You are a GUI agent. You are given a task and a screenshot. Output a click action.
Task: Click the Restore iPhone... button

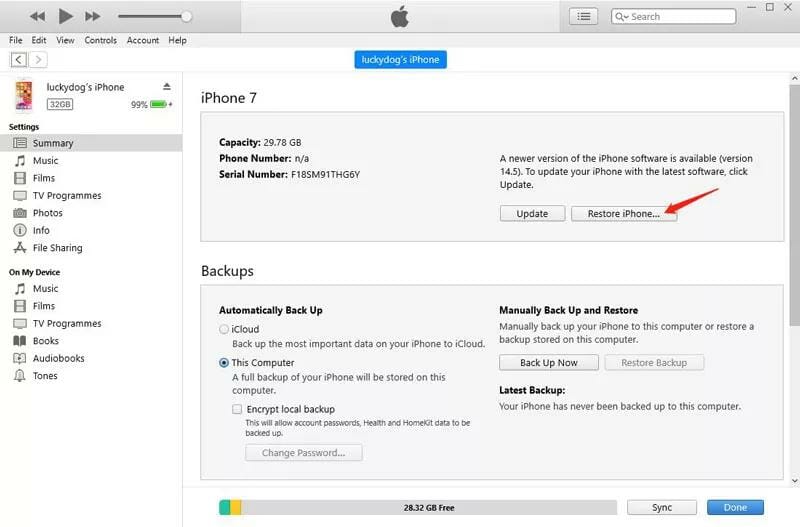[623, 213]
